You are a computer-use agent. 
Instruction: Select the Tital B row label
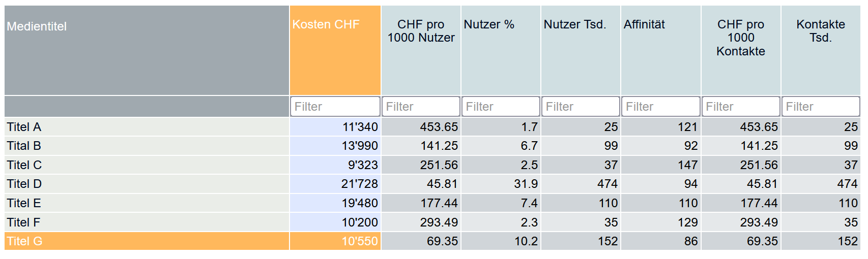pos(24,146)
